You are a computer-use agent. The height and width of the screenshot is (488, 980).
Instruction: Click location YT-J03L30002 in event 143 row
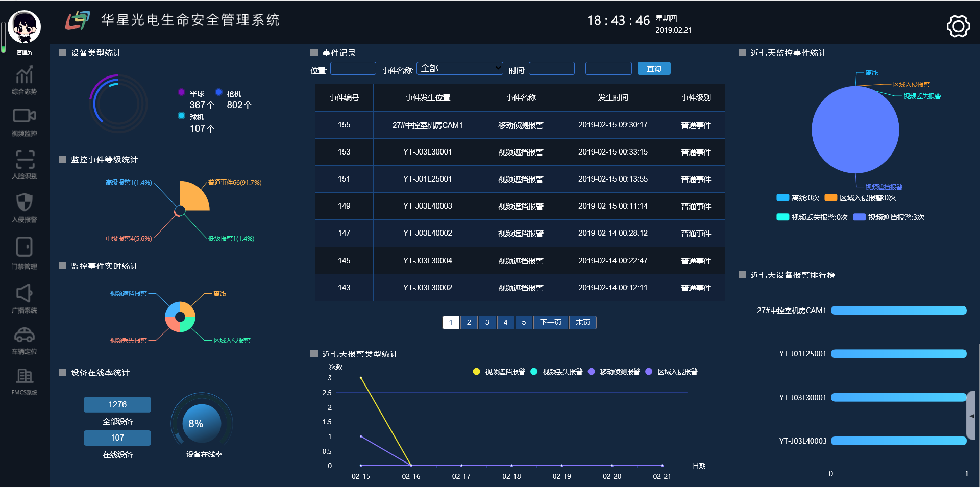(428, 288)
